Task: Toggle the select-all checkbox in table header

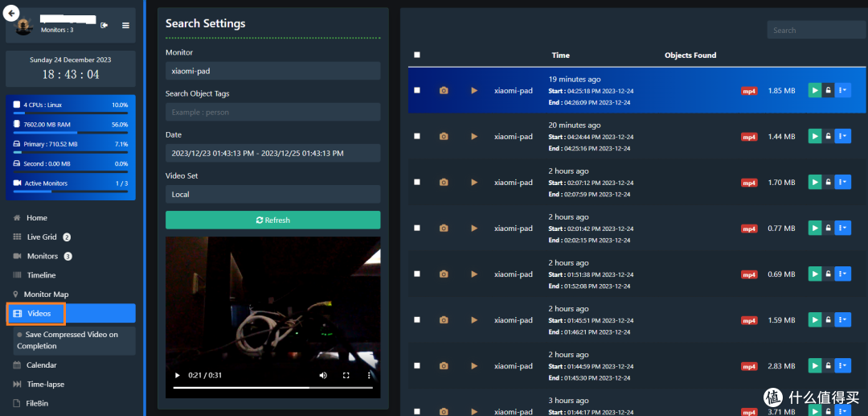Action: coord(416,55)
